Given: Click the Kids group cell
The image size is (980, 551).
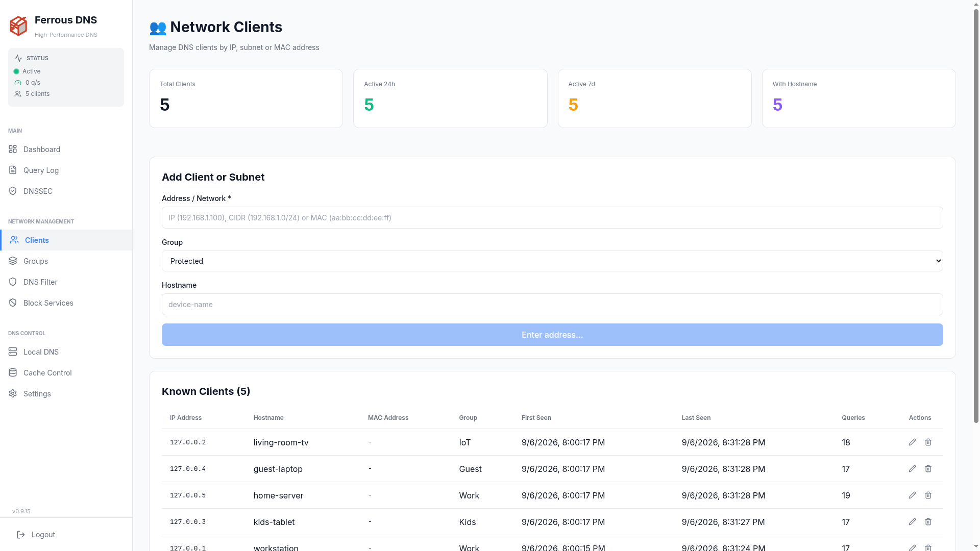Looking at the screenshot, I should (x=467, y=522).
